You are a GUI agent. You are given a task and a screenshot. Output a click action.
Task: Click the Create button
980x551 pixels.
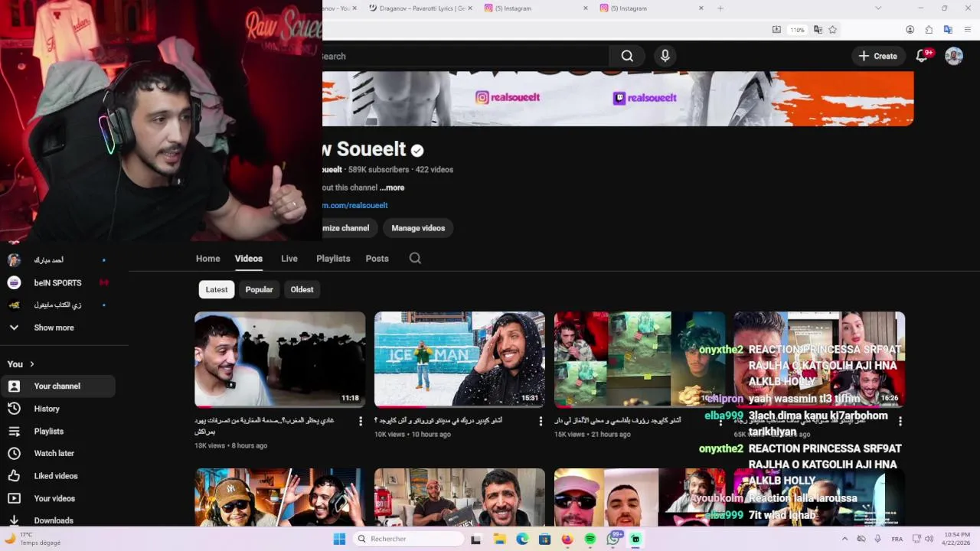tap(877, 56)
